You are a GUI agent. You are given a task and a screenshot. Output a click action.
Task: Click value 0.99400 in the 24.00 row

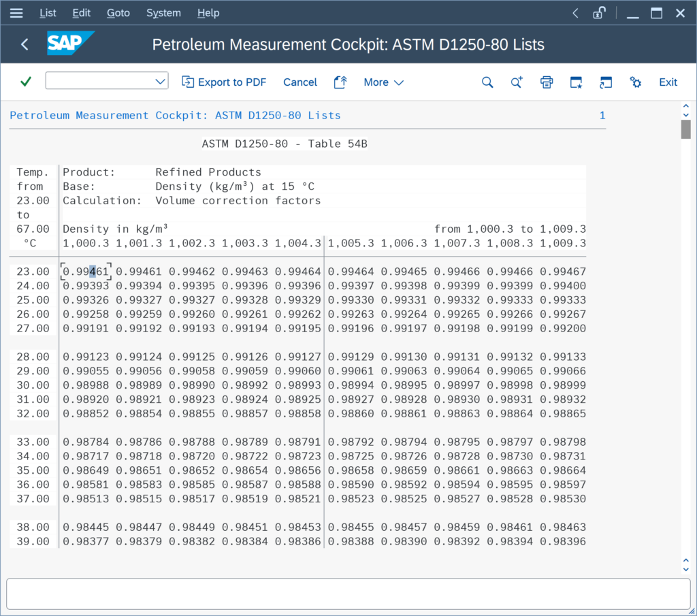point(563,286)
